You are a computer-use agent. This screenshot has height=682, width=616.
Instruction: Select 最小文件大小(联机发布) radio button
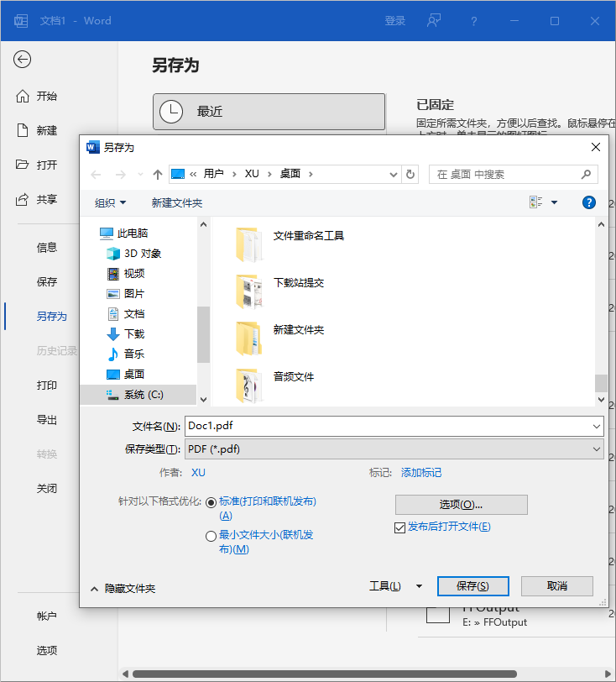(x=211, y=537)
